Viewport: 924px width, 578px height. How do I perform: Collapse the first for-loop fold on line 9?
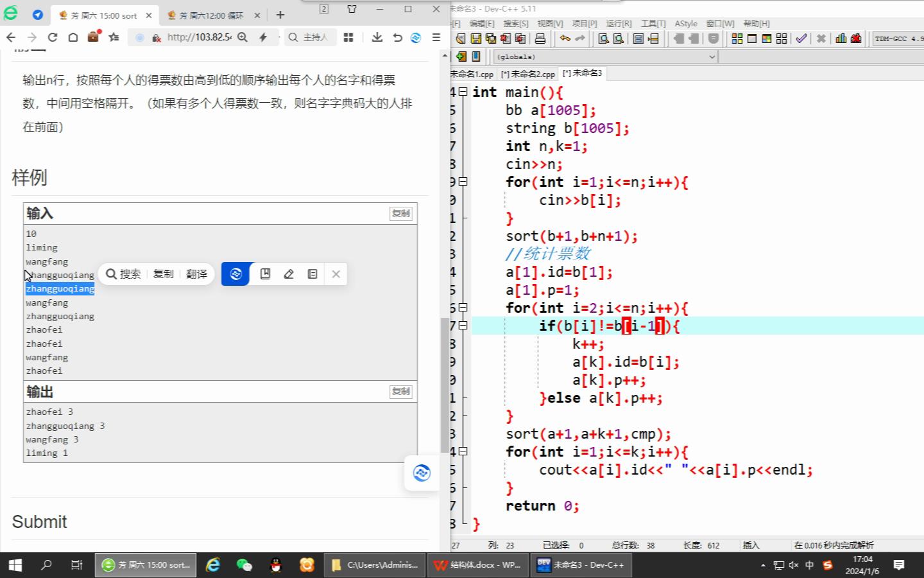pos(463,182)
